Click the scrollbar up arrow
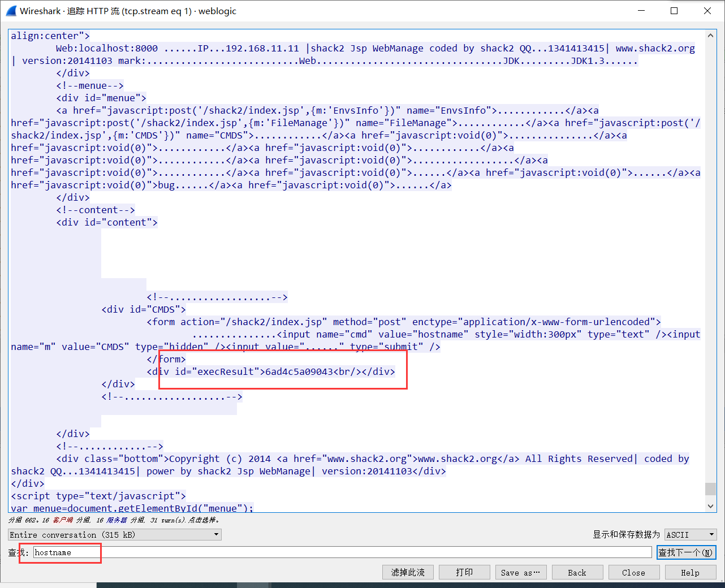Viewport: 725px width, 588px height. click(x=711, y=35)
